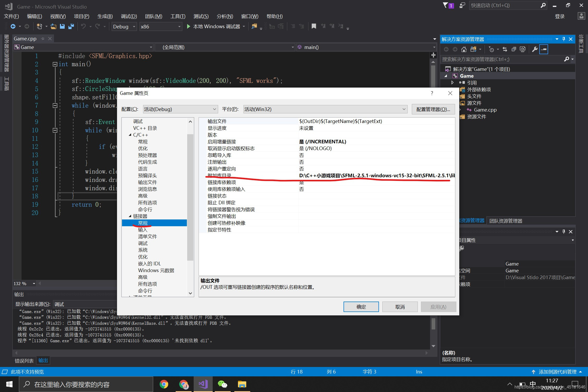This screenshot has width=588, height=392.
Task: Click the user account avatar icon
Action: (x=581, y=16)
